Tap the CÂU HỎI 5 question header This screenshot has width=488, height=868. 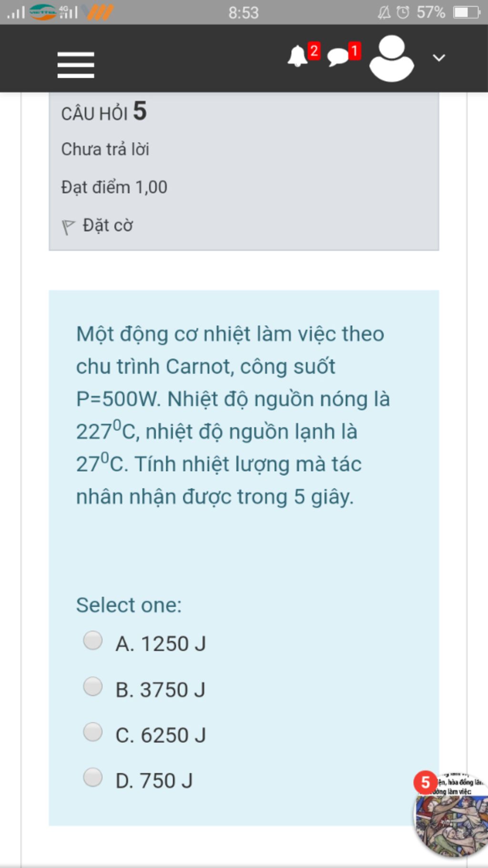[104, 112]
